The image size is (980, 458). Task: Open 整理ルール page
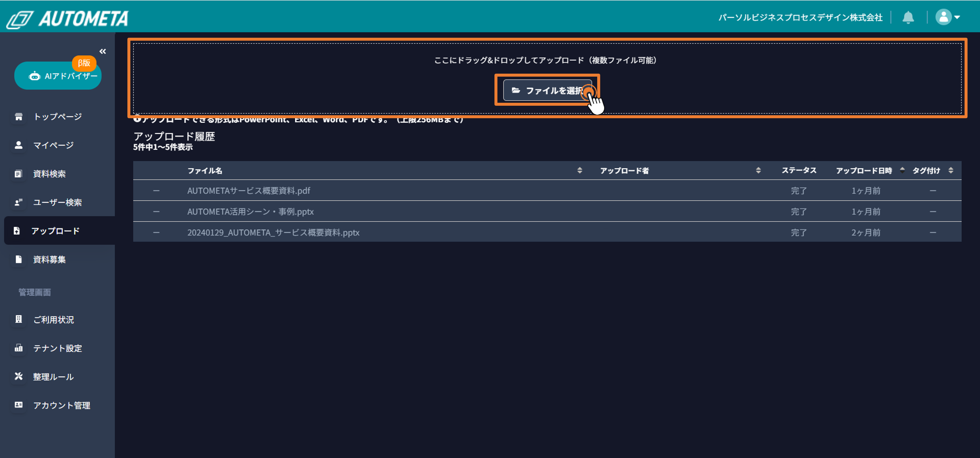point(53,377)
